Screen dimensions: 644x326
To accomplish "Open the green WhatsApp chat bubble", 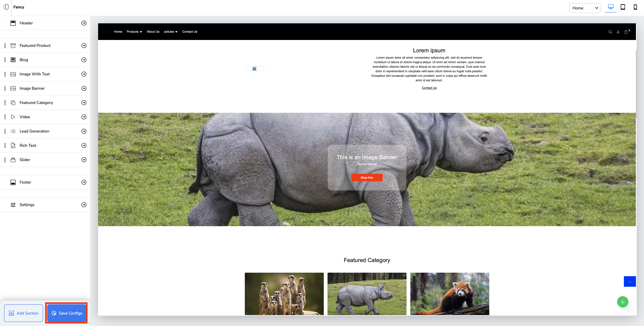I will pyautogui.click(x=623, y=302).
